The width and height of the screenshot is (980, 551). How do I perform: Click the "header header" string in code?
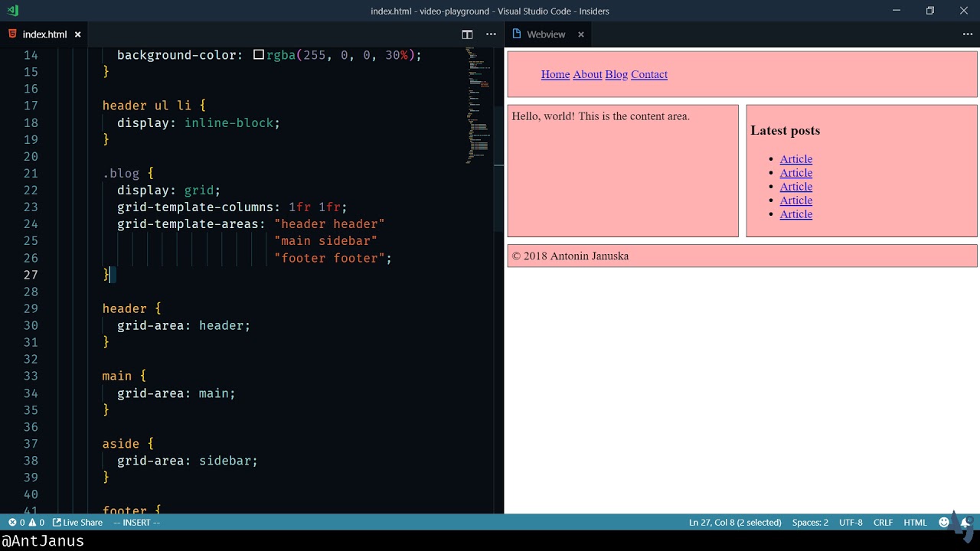point(329,224)
